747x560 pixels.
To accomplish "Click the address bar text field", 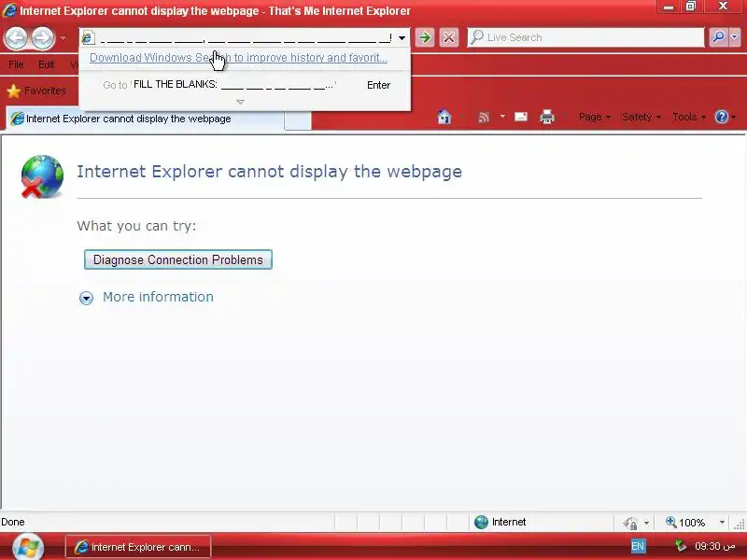I will click(x=246, y=37).
